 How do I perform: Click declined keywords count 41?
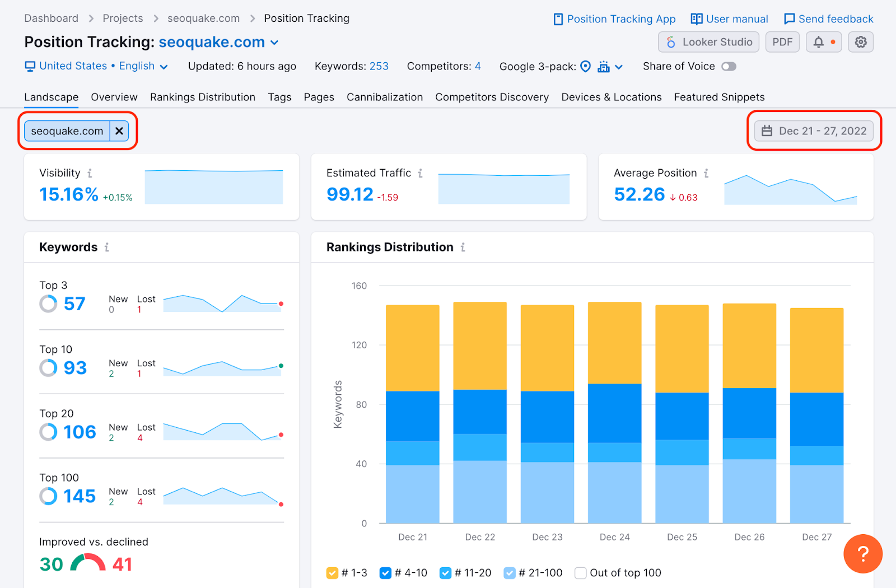(122, 564)
